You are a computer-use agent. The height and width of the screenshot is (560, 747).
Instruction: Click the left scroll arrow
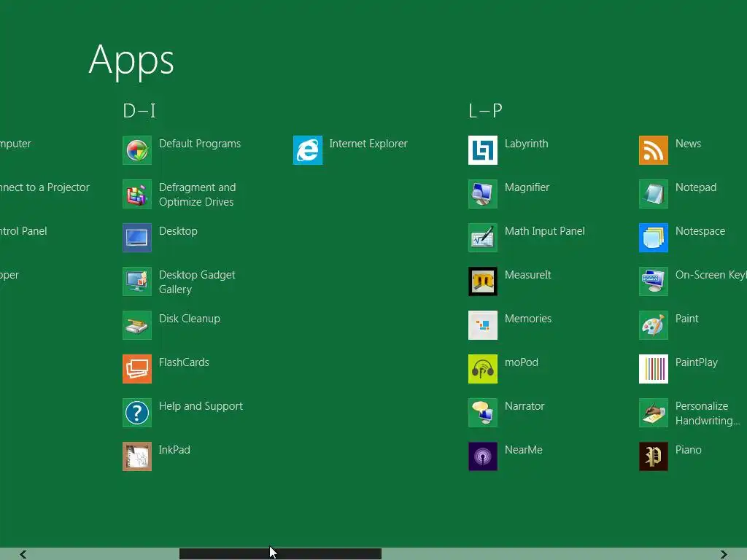[x=23, y=554]
